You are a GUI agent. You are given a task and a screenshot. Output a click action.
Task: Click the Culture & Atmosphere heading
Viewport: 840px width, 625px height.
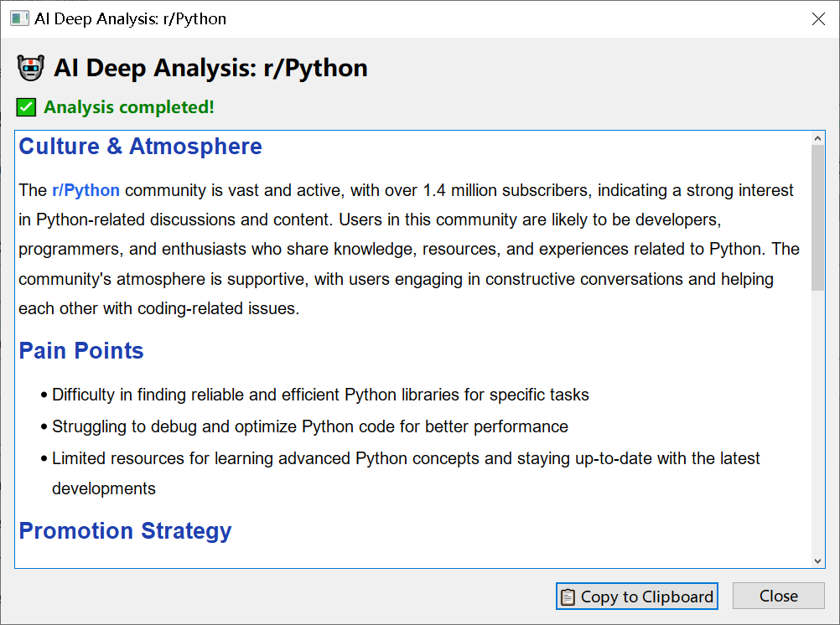140,147
